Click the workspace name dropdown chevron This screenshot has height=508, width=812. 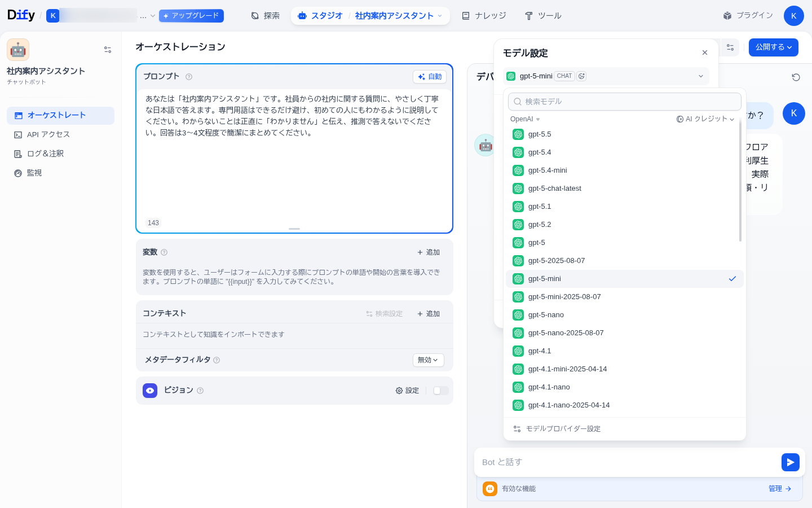pos(152,16)
